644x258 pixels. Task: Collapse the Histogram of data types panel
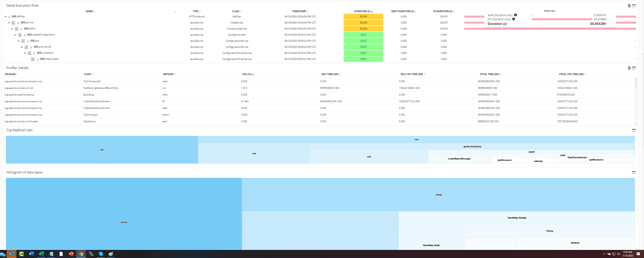[x=634, y=172]
